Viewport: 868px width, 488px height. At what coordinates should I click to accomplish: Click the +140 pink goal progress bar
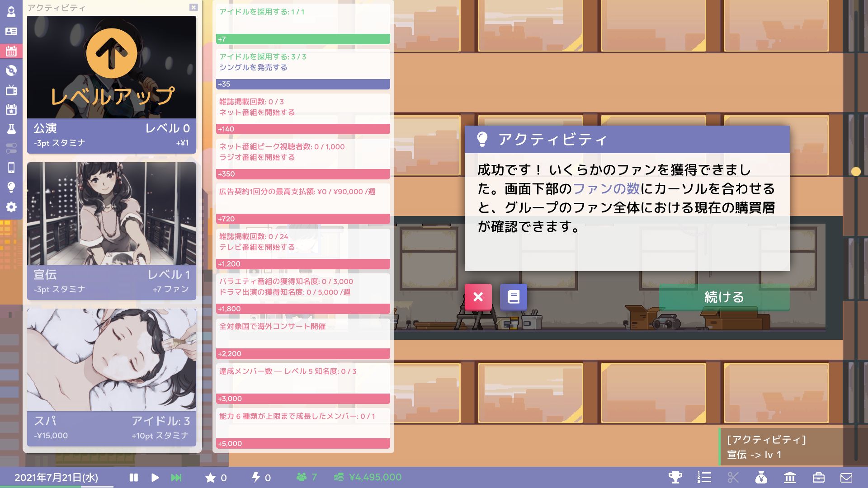coord(303,129)
